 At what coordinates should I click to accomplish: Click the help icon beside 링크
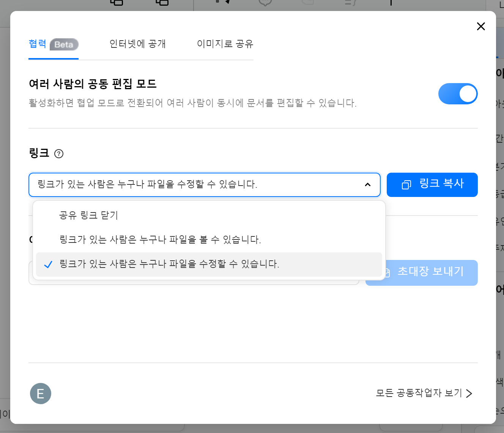click(59, 154)
